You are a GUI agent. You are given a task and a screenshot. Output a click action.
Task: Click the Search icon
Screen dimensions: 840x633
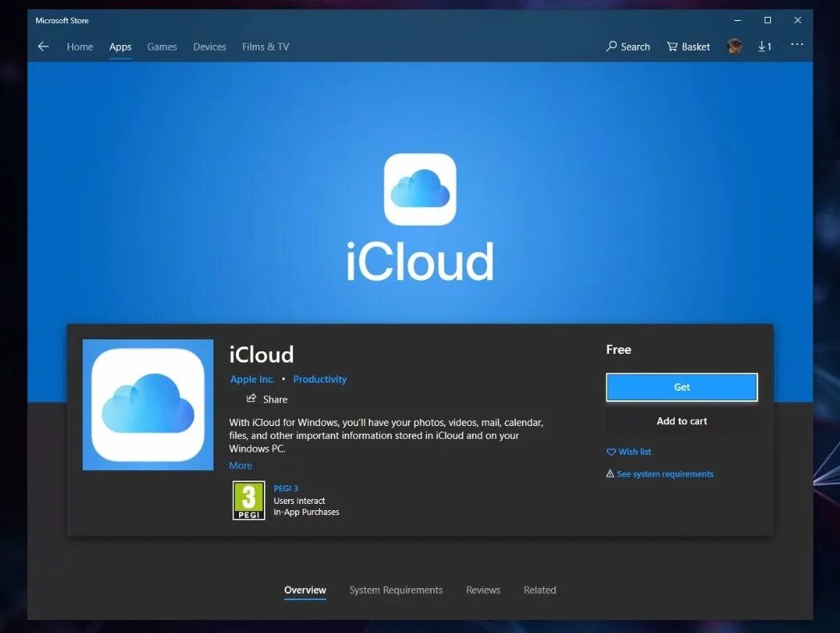tap(628, 46)
